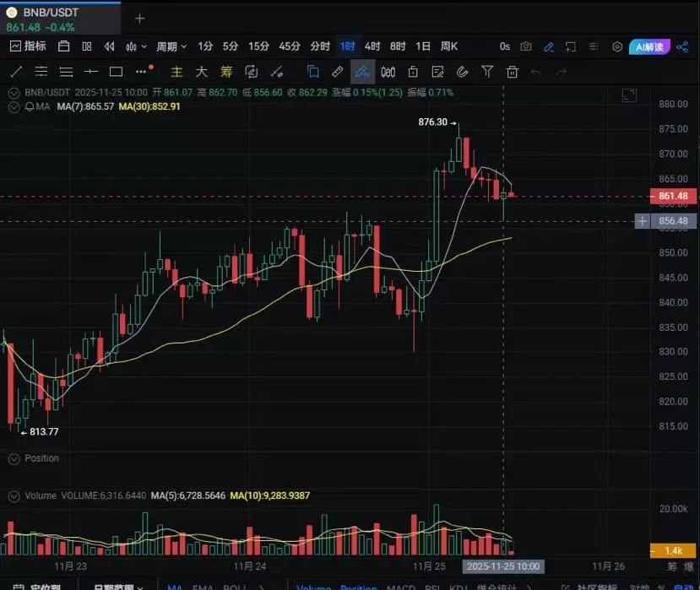Open the 指标 indicators panel
Viewport: 700px width, 590px height.
tap(28, 46)
